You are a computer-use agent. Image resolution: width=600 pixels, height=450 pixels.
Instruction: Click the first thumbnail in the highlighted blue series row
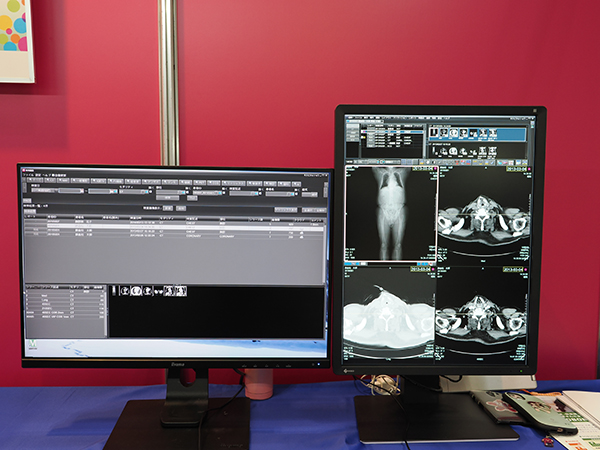(x=437, y=131)
